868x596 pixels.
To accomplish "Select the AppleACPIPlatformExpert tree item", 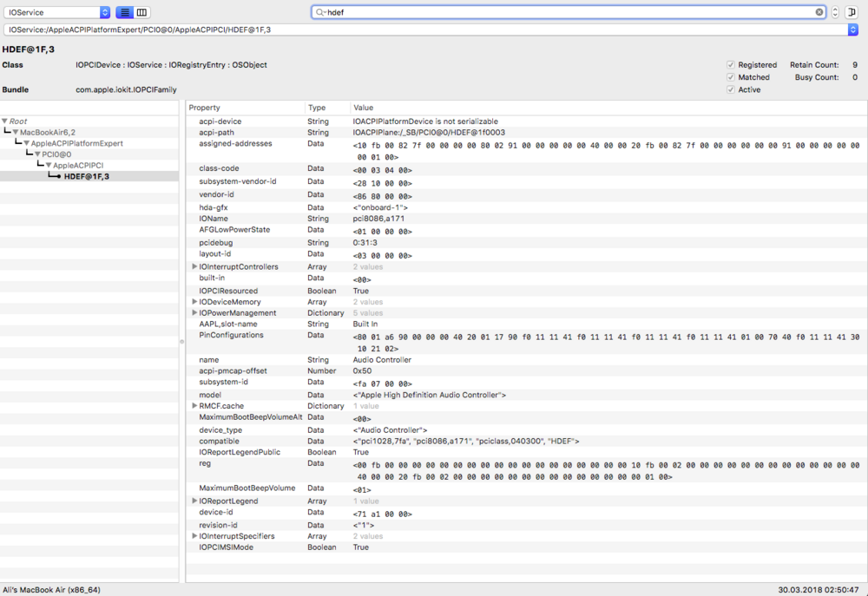I will [77, 143].
